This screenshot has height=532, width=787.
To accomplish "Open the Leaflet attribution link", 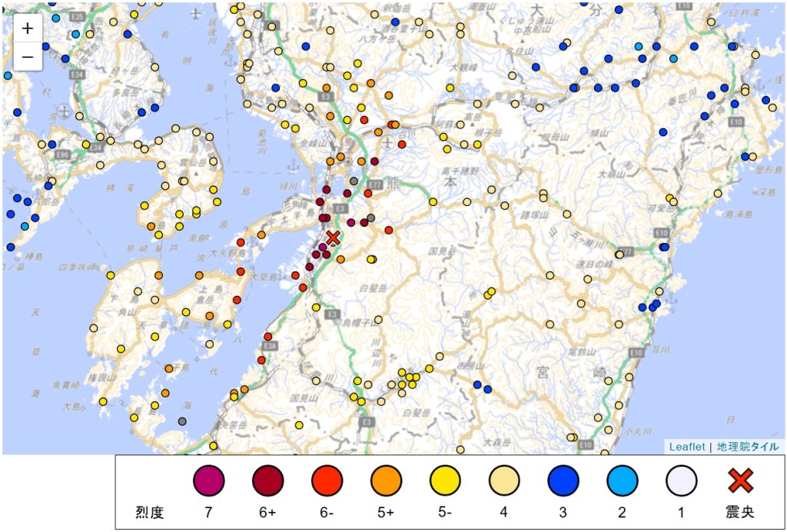I will click(687, 447).
